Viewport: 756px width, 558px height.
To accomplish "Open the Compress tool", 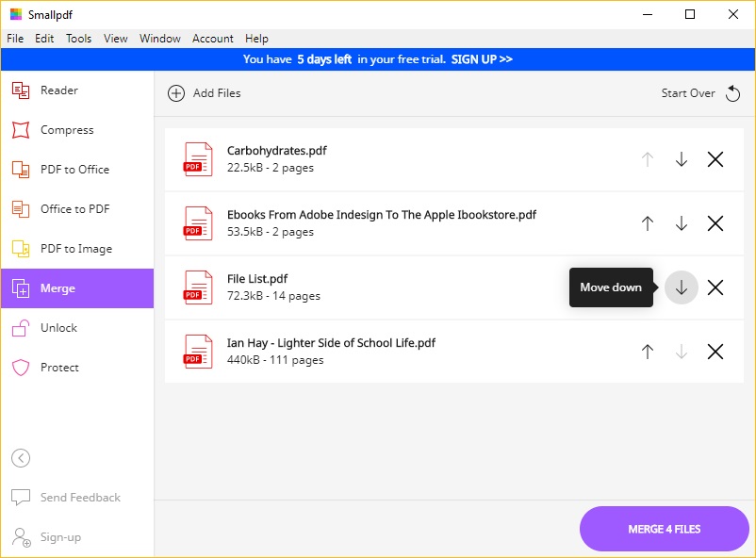I will click(66, 129).
